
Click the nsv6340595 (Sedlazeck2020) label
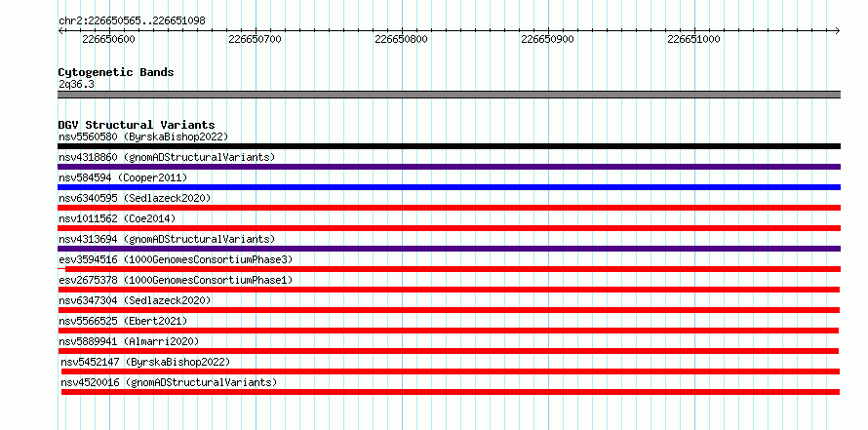coord(135,198)
